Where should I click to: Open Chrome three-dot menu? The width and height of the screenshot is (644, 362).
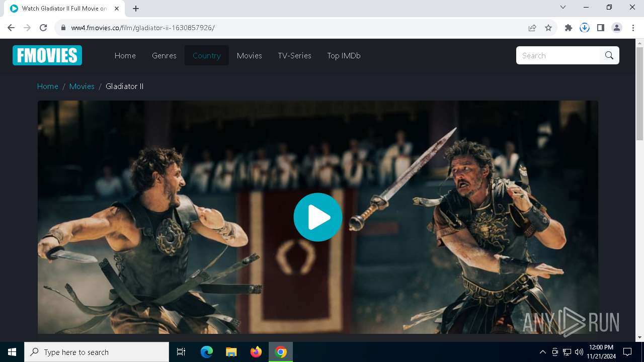(x=633, y=28)
